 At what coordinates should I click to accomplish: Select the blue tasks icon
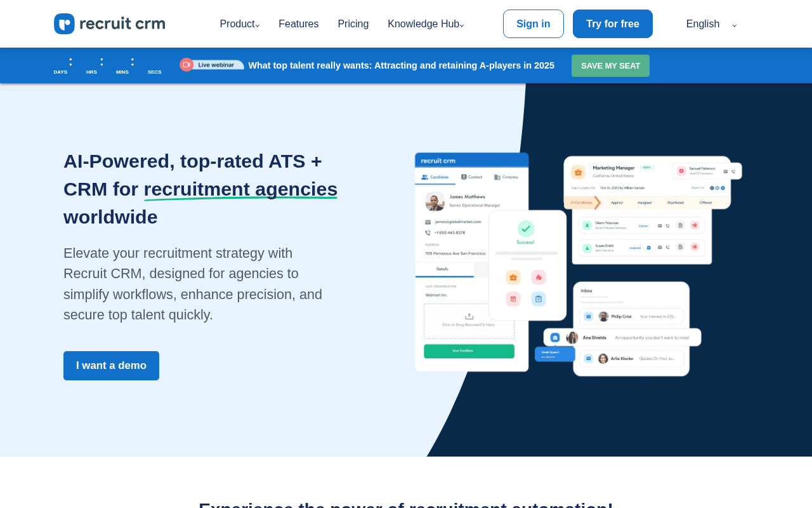click(x=539, y=298)
